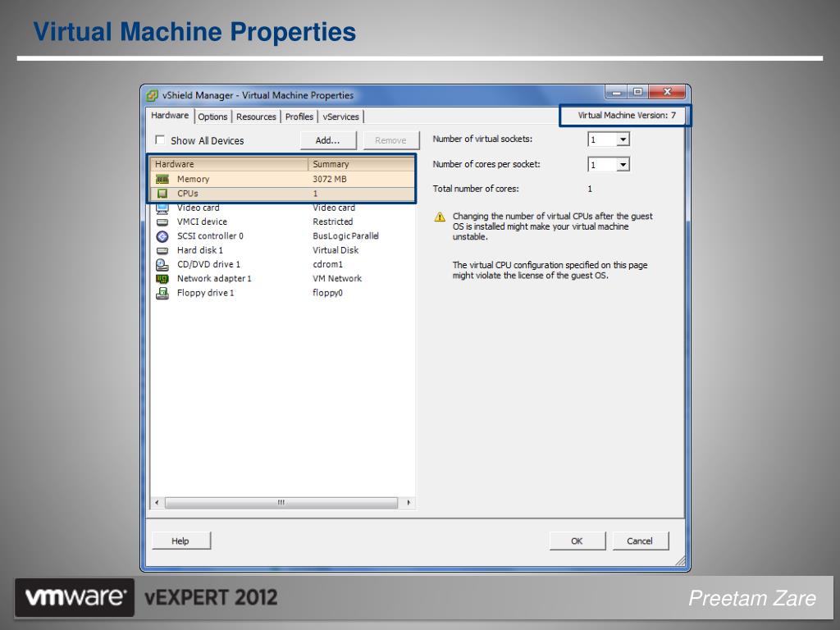
Task: Click the Hard disk 1 icon
Action: coord(162,250)
